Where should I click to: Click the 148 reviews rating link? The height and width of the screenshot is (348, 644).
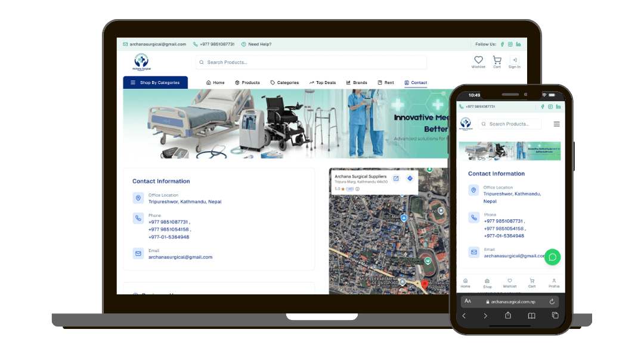pyautogui.click(x=349, y=189)
